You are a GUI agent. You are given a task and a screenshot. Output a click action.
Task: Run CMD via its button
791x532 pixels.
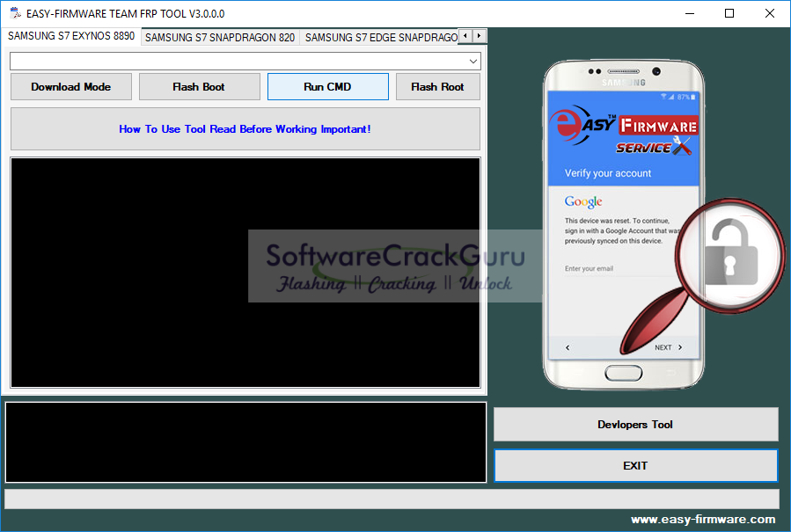[328, 87]
